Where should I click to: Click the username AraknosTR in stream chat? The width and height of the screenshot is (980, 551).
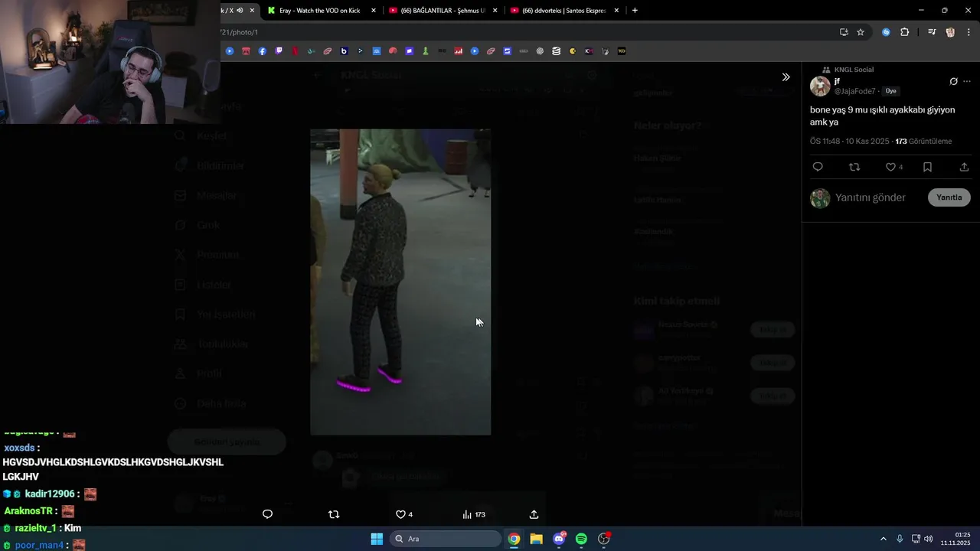(28, 511)
